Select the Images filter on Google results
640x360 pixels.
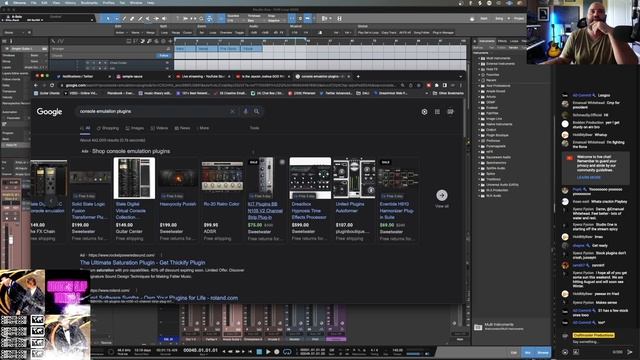click(135, 128)
